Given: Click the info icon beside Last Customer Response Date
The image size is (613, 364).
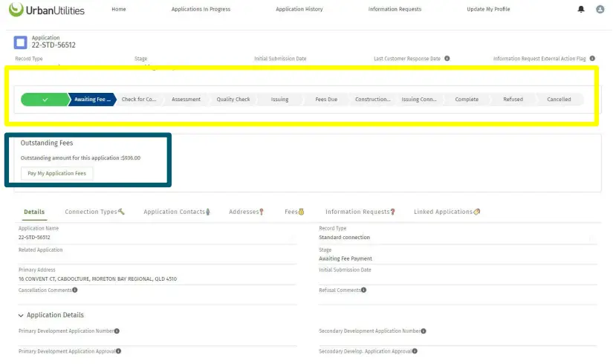Looking at the screenshot, I should [x=447, y=58].
